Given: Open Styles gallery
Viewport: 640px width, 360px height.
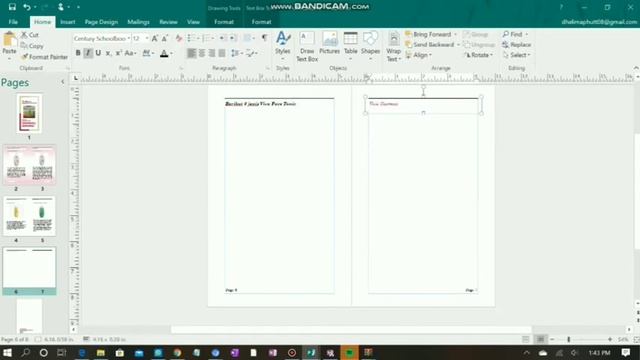Looking at the screenshot, I should click(282, 46).
